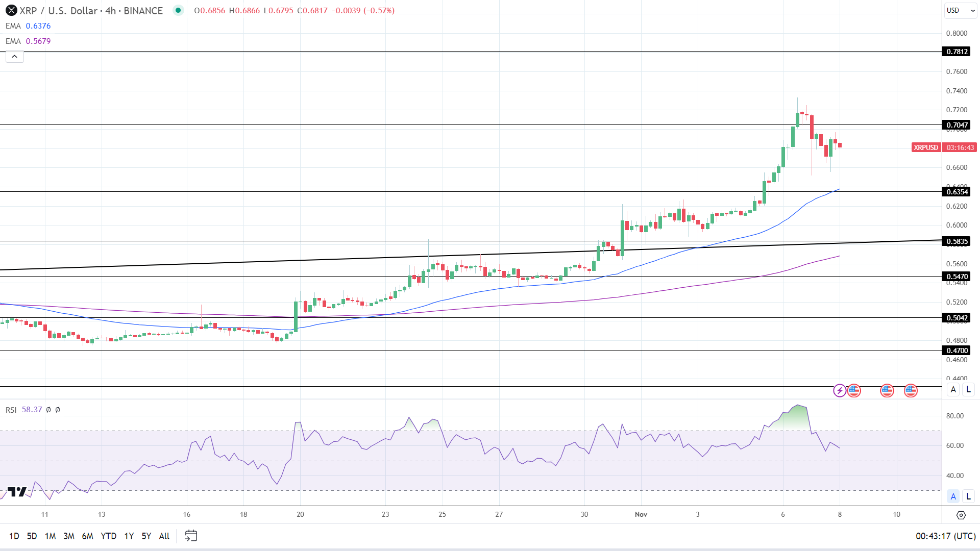Click the lightning bolt event icon
This screenshot has height=551, width=980.
tap(840, 391)
